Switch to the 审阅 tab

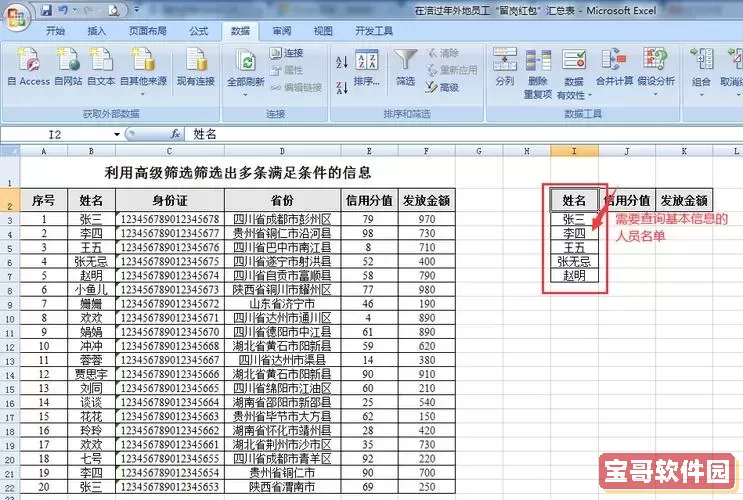[x=282, y=31]
